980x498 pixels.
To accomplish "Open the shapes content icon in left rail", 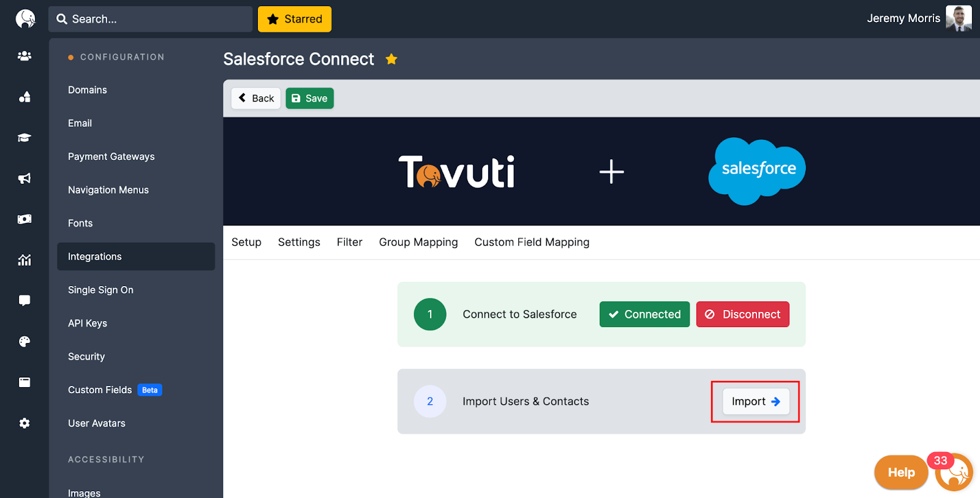I will click(x=24, y=97).
